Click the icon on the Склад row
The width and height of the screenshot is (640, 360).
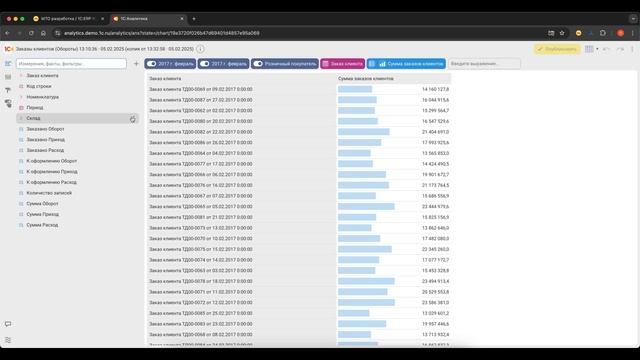133,119
